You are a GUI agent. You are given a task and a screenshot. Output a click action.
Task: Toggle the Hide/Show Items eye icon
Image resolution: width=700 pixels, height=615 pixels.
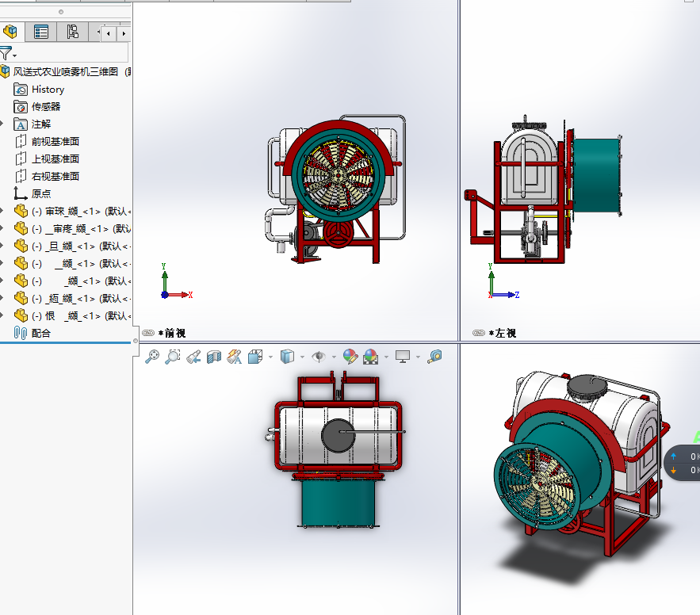(319, 357)
